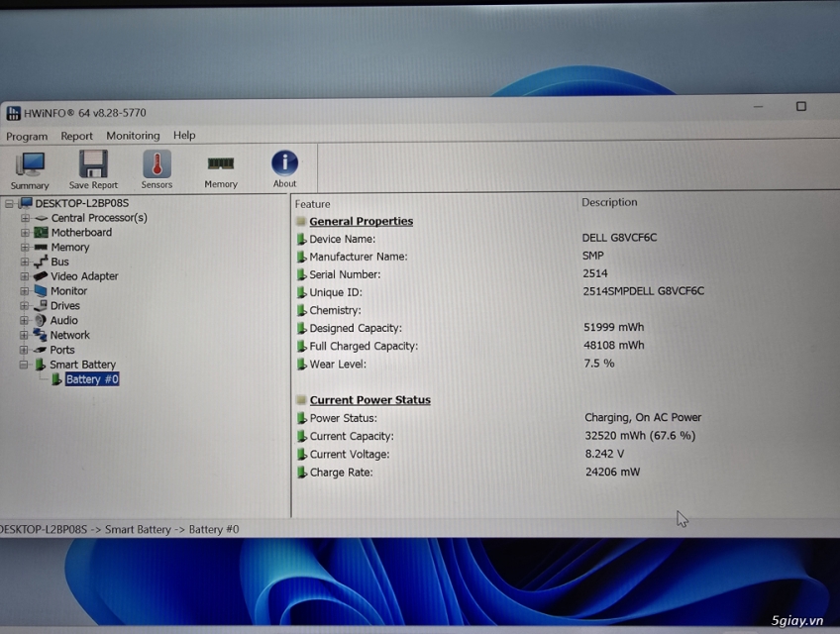840x634 pixels.
Task: Click the green arrow icon beside Wear Level
Action: pos(303,364)
